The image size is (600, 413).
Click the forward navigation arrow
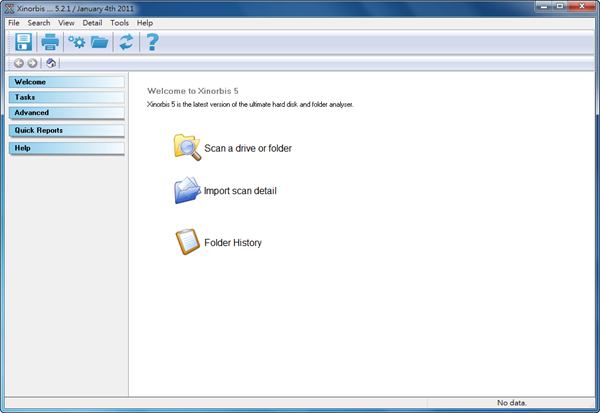click(33, 63)
